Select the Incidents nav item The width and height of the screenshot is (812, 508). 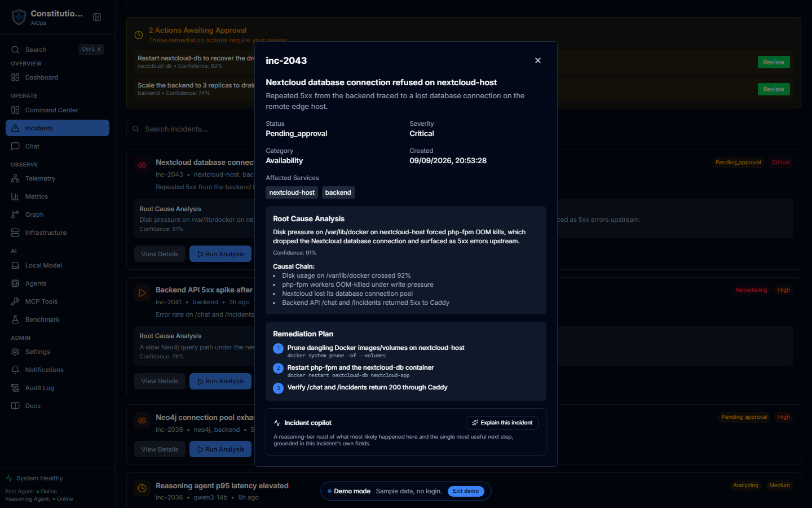pos(58,128)
